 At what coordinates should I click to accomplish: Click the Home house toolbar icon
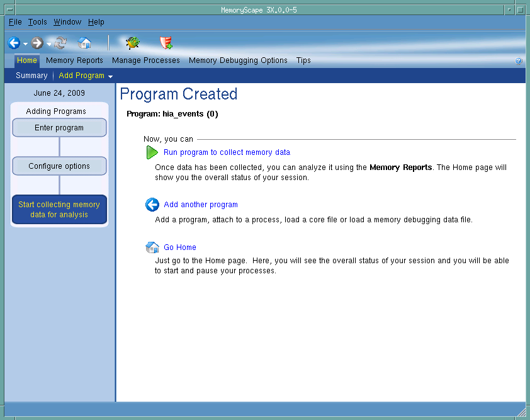[x=84, y=43]
